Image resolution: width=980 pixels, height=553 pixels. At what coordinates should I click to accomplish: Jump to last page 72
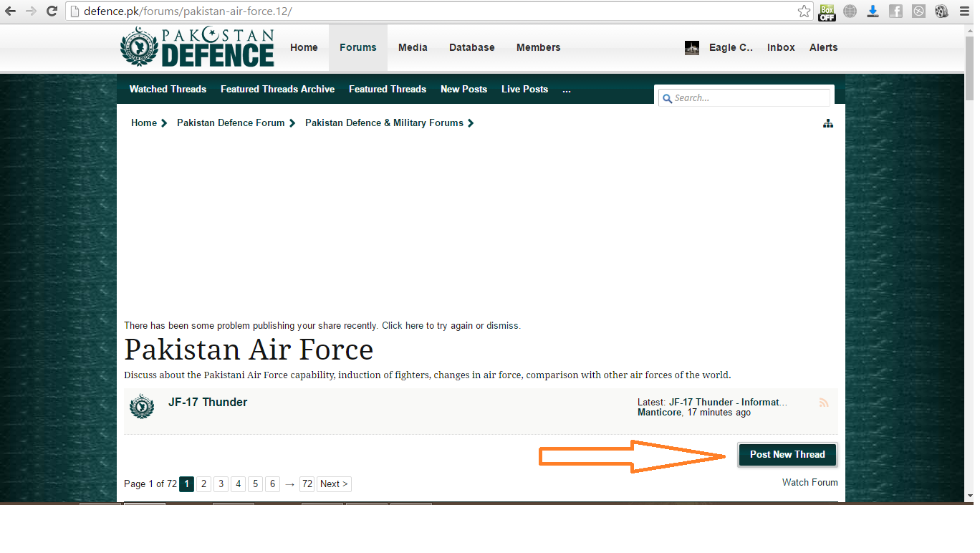pos(307,484)
